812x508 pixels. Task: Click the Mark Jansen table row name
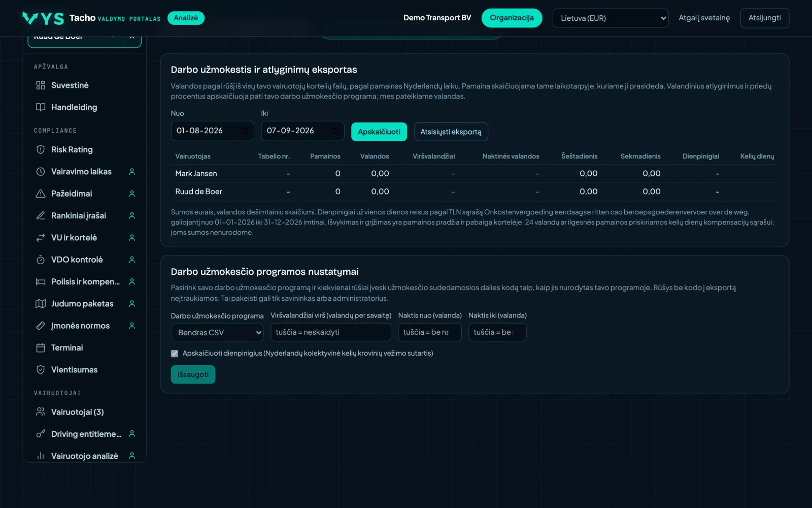coord(196,173)
